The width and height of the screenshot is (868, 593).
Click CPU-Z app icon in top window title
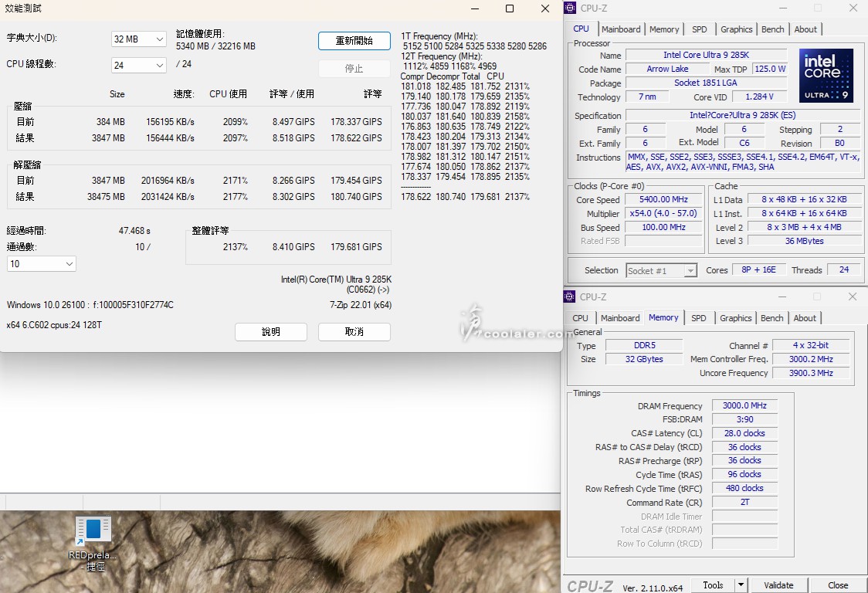coord(570,8)
